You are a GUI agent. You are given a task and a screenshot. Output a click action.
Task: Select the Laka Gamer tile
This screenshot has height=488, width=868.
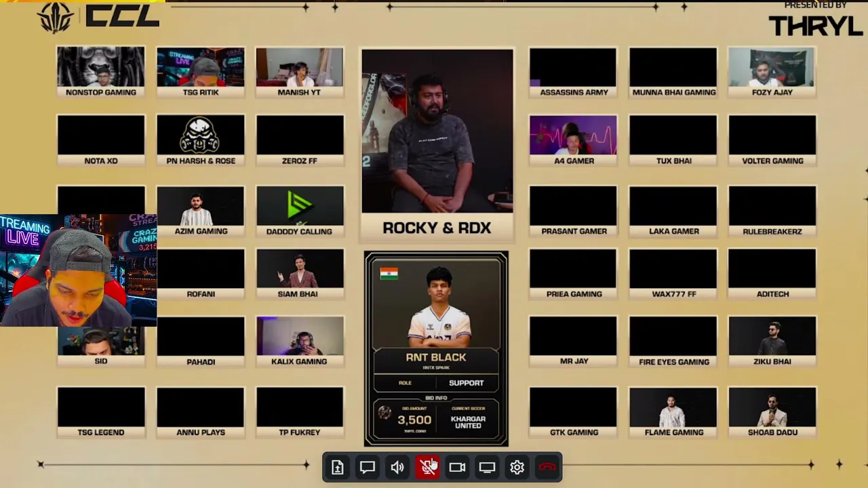tap(673, 211)
